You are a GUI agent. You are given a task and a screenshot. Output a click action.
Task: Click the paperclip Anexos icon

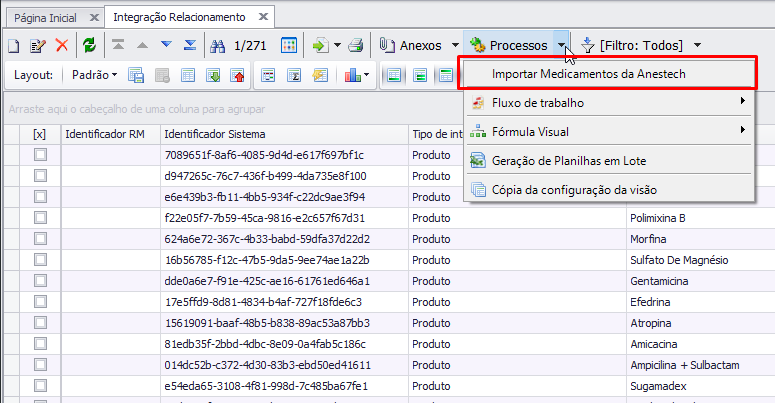pos(387,45)
